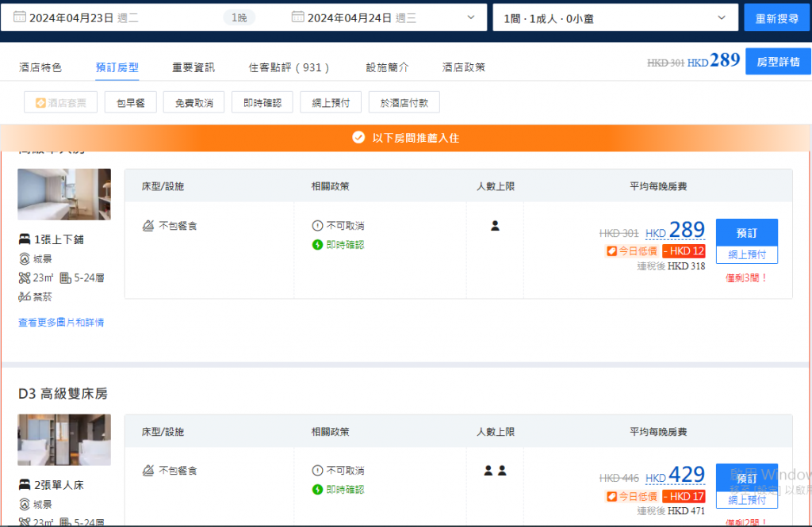Click the HKD 429 price in D3 room row
The width and height of the screenshot is (812, 527).
click(x=676, y=475)
